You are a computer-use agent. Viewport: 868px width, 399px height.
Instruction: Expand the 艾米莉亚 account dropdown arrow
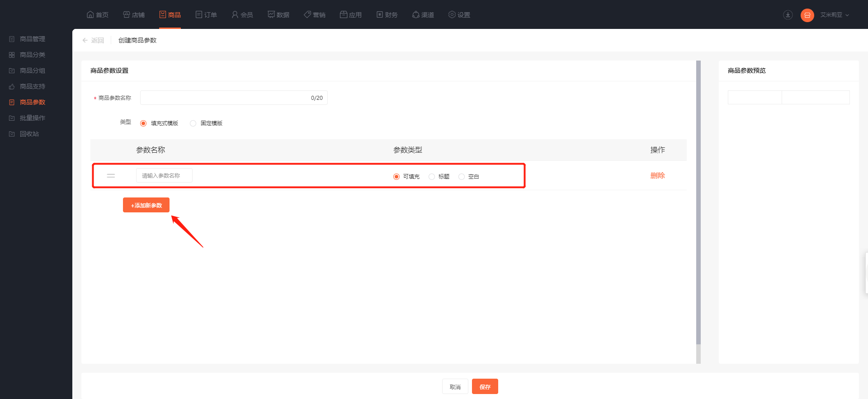pos(847,15)
